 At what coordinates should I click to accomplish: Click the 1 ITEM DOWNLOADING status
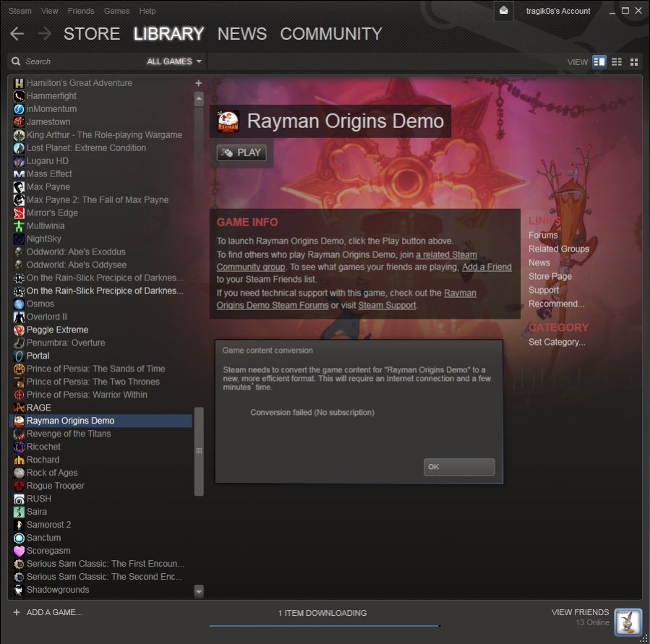322,612
